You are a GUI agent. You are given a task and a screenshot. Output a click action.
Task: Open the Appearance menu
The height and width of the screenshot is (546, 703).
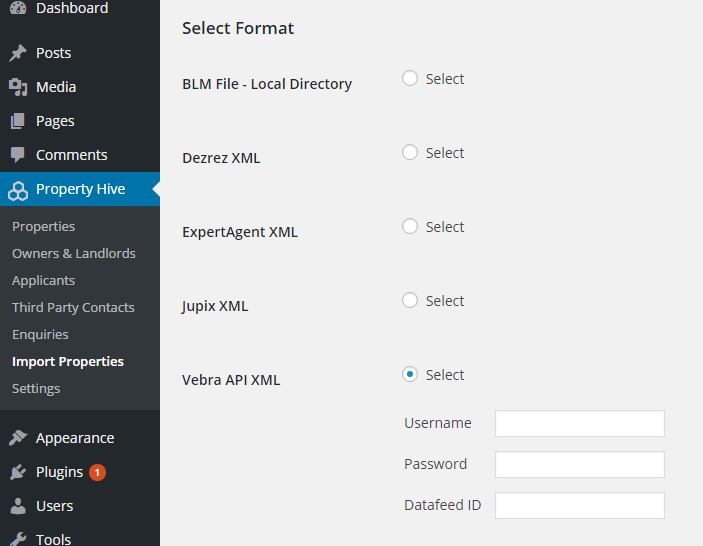80,438
